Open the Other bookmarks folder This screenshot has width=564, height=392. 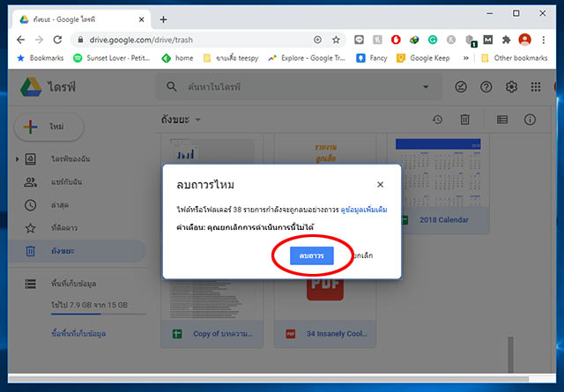515,58
